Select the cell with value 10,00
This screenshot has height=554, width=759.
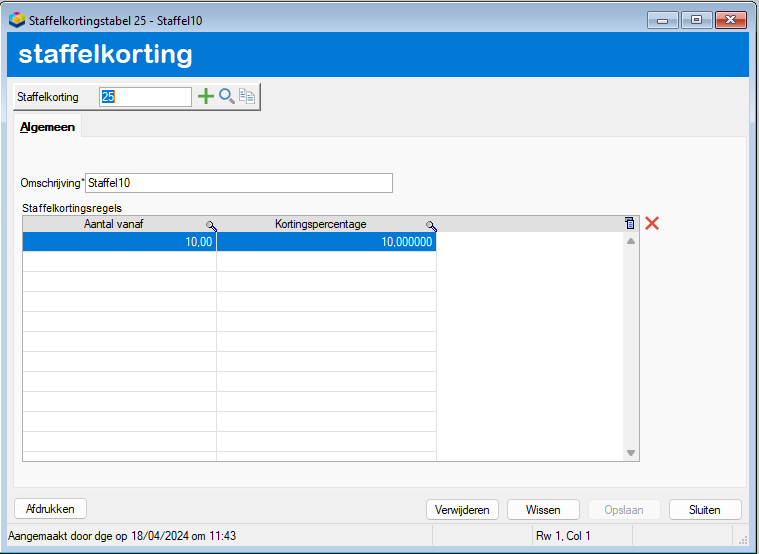tap(120, 242)
